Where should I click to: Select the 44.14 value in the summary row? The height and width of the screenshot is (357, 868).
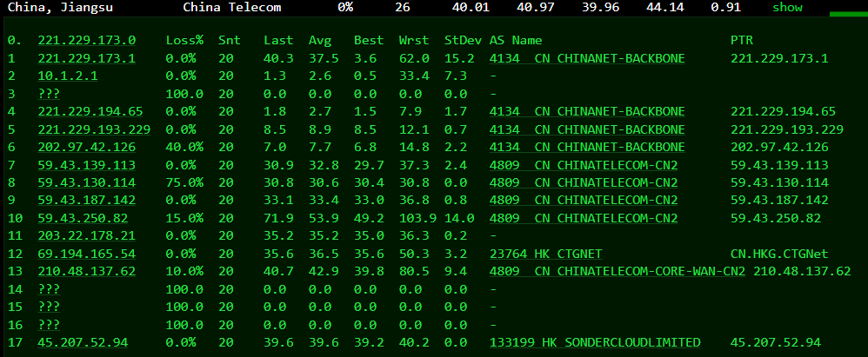pos(667,7)
